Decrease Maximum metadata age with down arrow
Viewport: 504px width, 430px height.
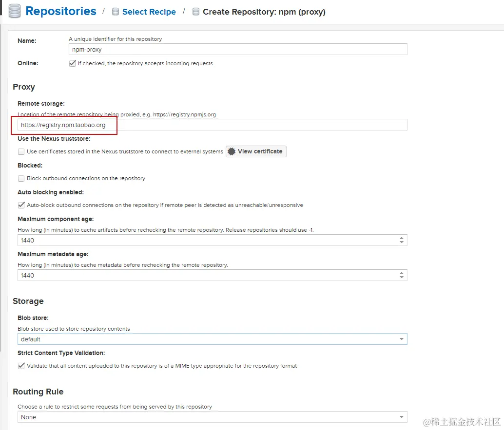[x=402, y=278]
